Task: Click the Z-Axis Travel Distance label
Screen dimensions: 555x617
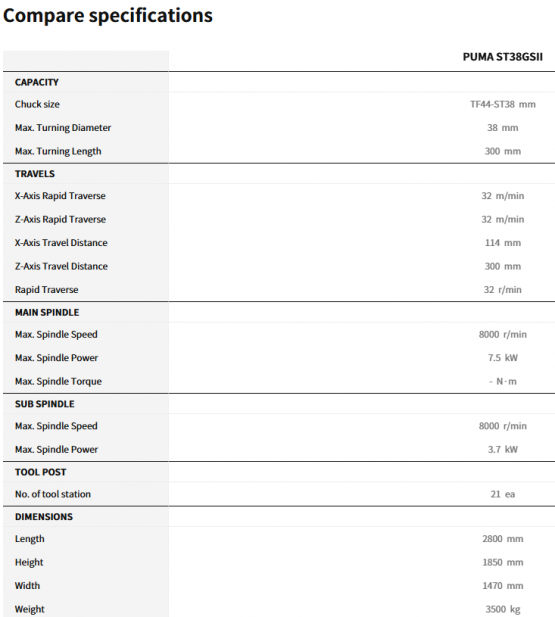Action: coord(61,266)
